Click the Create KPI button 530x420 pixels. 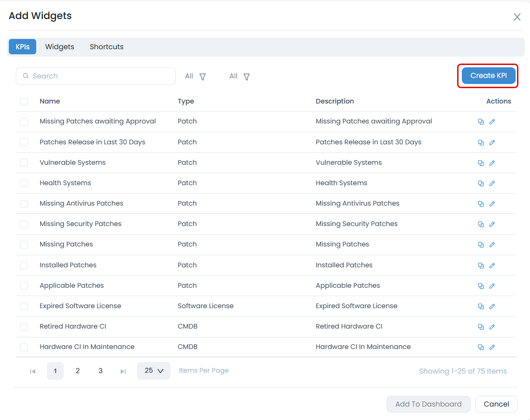coord(488,75)
